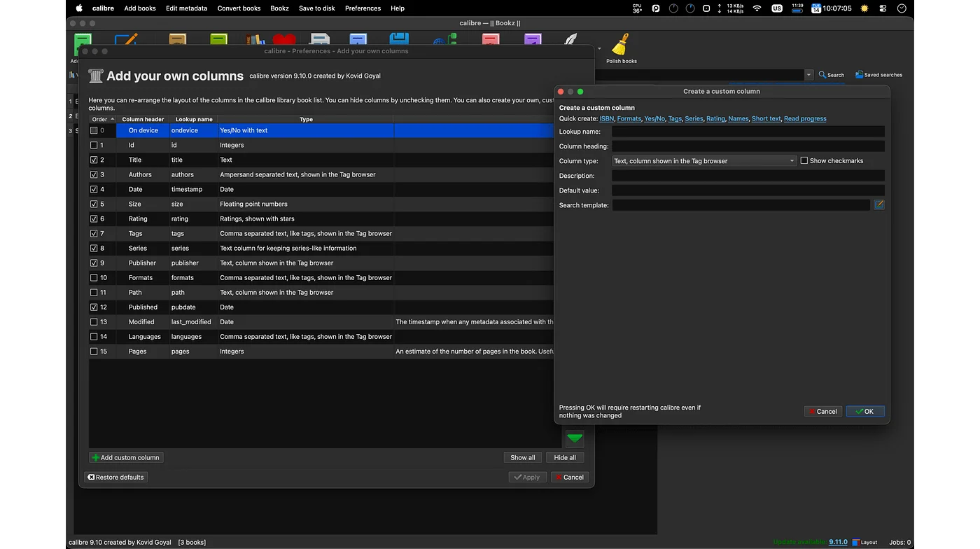
Task: Open the Edit metadata menu
Action: pyautogui.click(x=186, y=8)
